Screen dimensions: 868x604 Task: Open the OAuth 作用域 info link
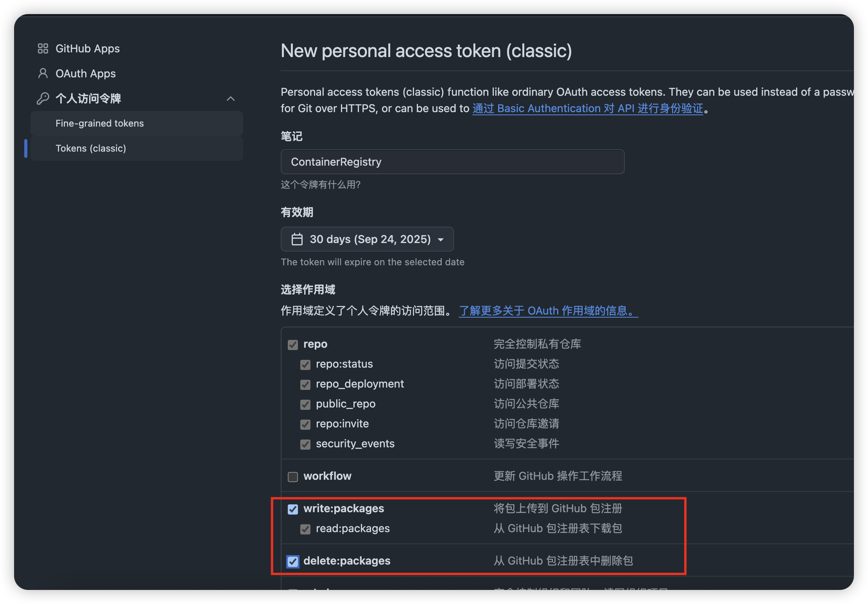pos(548,311)
